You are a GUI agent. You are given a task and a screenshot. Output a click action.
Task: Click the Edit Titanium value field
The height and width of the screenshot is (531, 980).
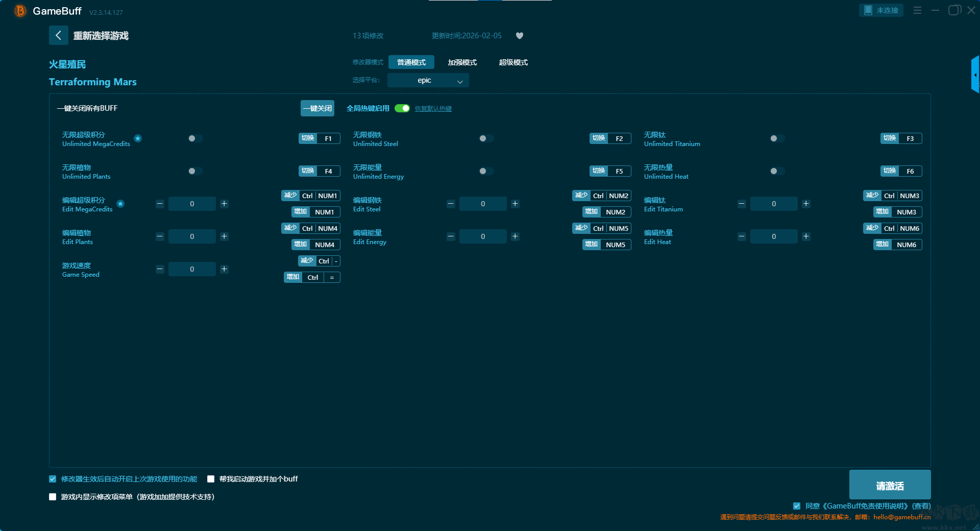pos(774,204)
